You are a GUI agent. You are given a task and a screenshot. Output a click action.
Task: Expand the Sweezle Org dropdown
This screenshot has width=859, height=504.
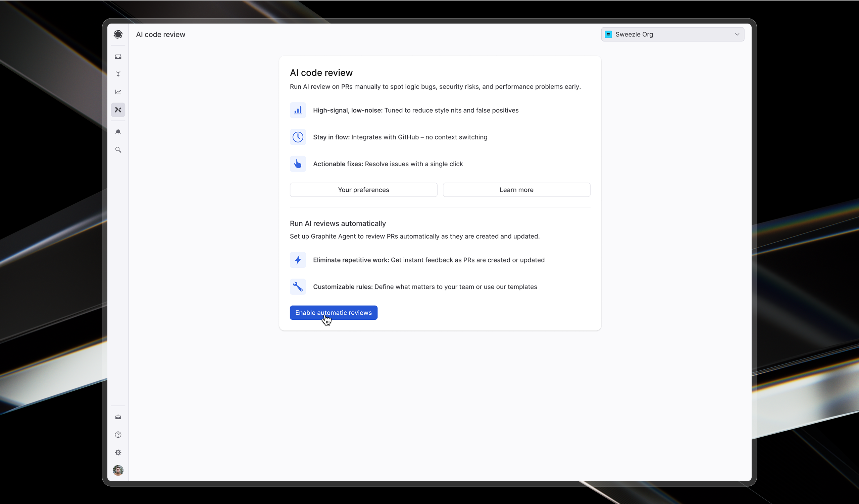[x=672, y=35]
